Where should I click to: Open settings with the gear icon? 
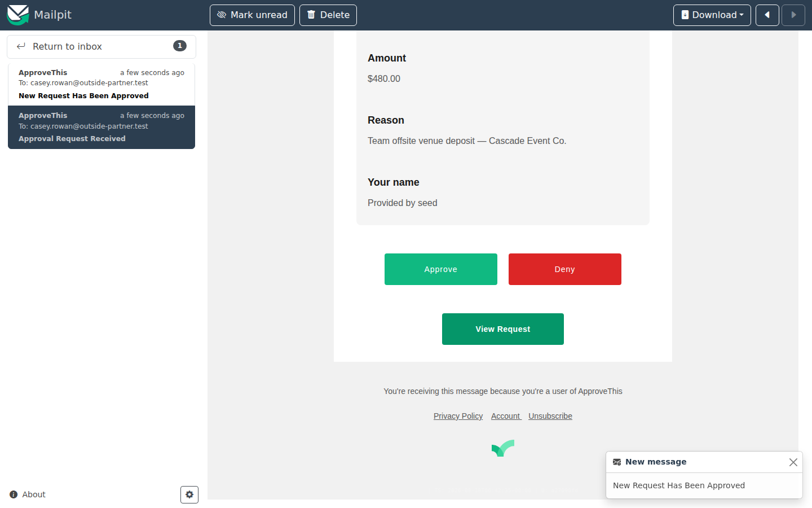coord(189,494)
